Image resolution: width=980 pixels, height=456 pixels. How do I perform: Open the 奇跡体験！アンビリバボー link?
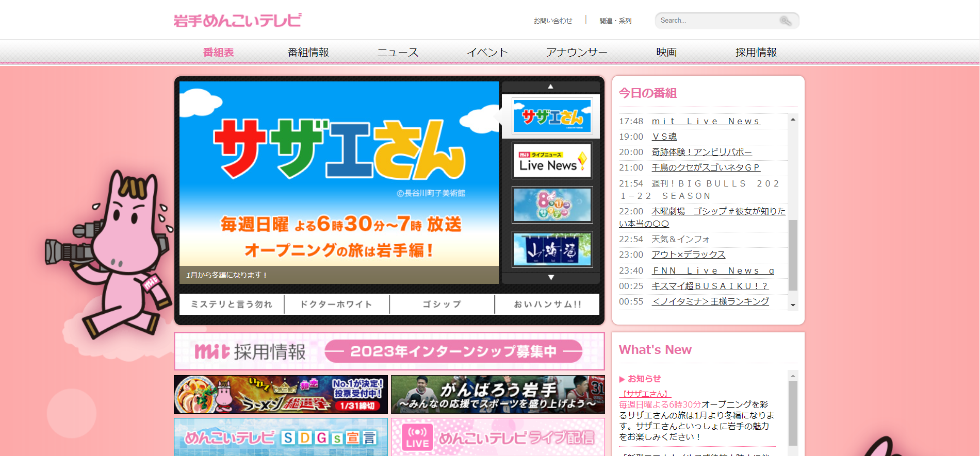702,152
